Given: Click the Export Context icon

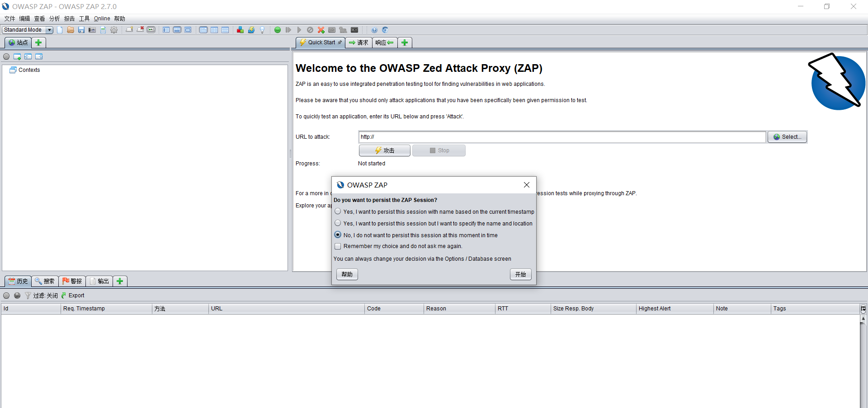Looking at the screenshot, I should [39, 56].
